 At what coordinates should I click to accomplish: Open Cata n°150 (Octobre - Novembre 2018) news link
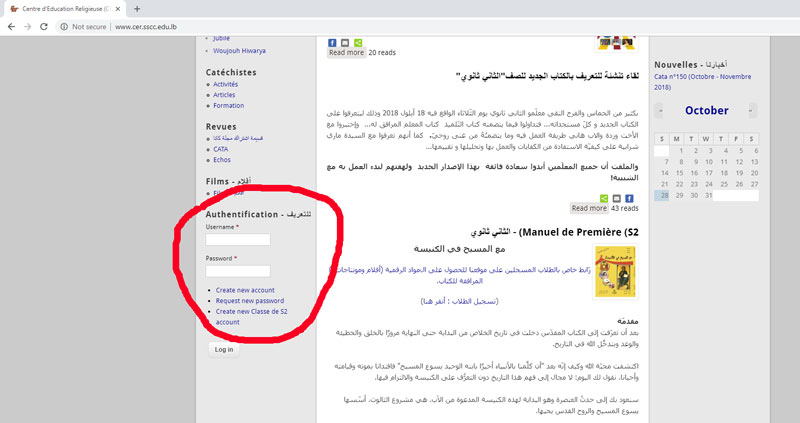(703, 82)
